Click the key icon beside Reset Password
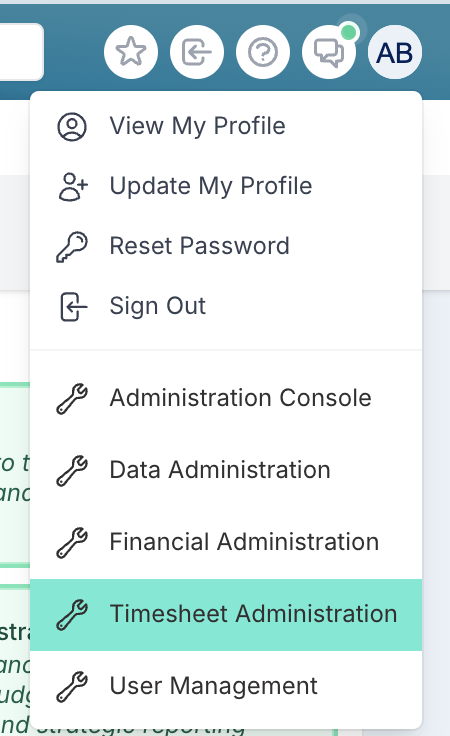Image resolution: width=450 pixels, height=736 pixels. click(72, 246)
